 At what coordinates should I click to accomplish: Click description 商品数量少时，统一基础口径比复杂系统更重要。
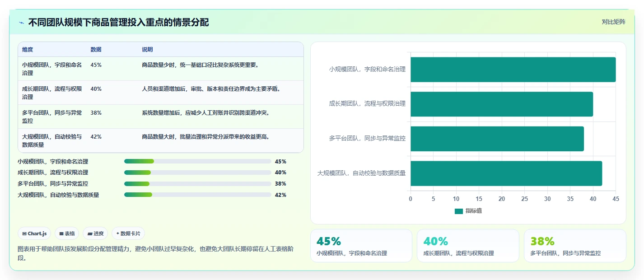(x=201, y=65)
